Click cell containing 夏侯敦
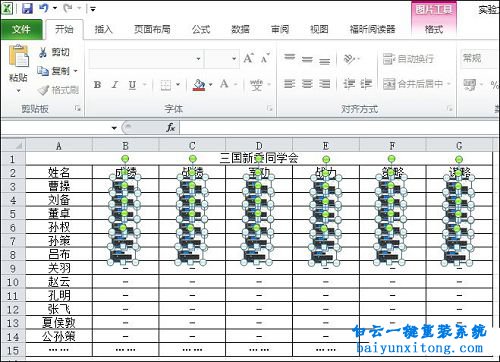Image resolution: width=500 pixels, height=362 pixels. tap(59, 323)
